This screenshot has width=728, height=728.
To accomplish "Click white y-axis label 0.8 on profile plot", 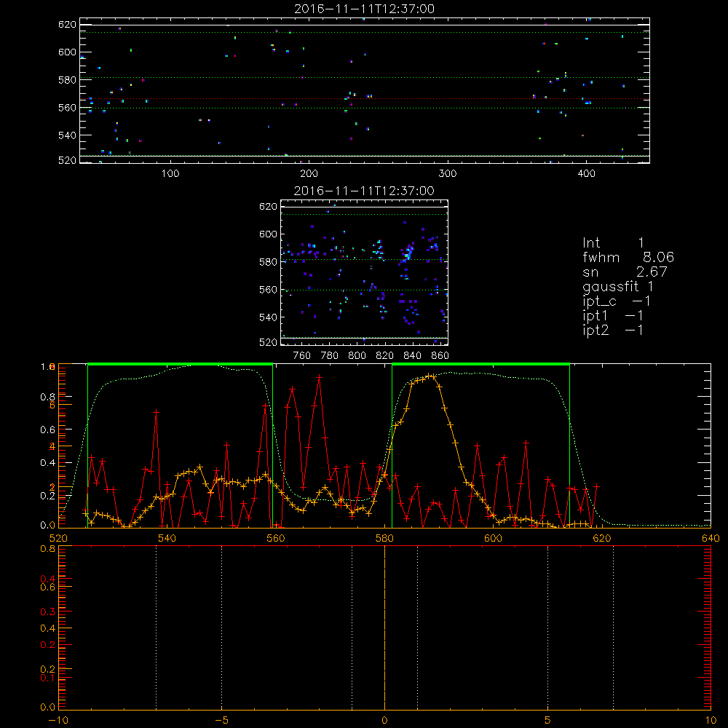I will (47, 397).
